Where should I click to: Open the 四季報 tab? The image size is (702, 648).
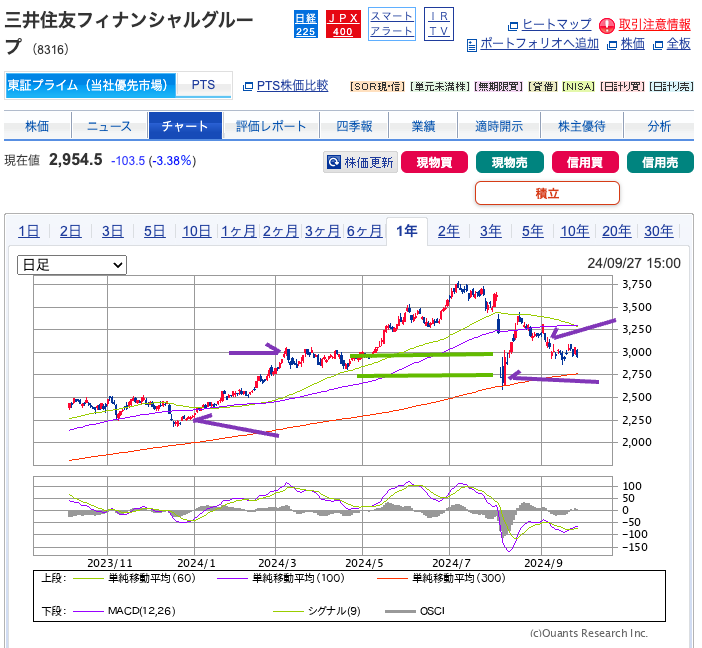tap(354, 126)
